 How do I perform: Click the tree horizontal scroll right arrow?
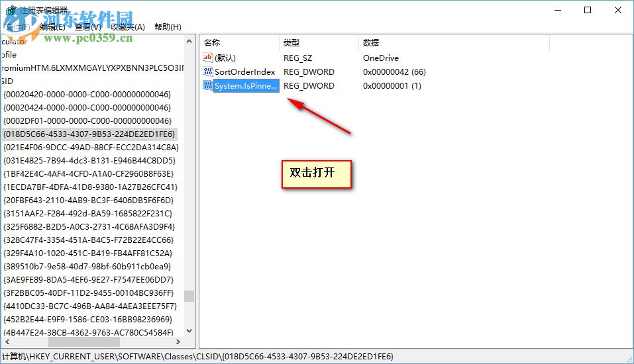coord(178,341)
